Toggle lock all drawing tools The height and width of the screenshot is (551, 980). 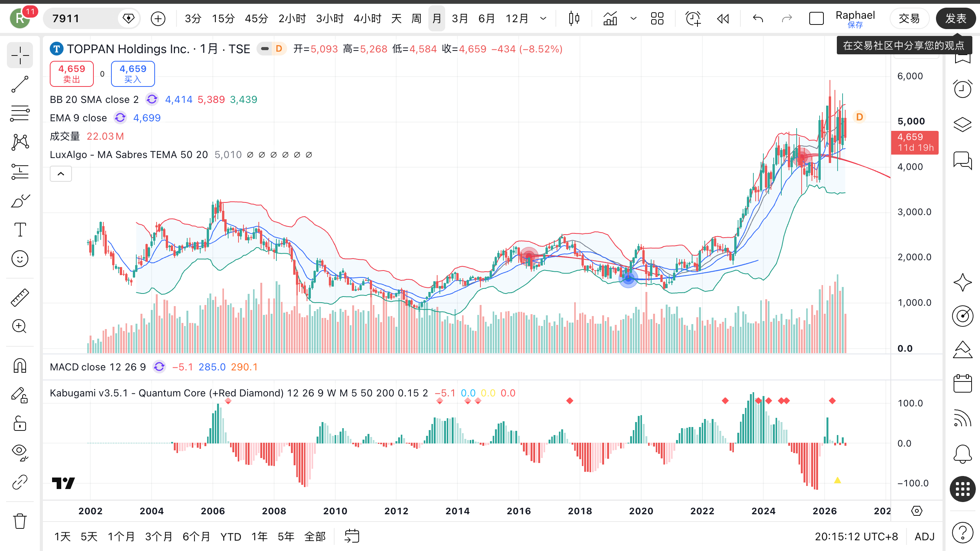[x=20, y=424]
